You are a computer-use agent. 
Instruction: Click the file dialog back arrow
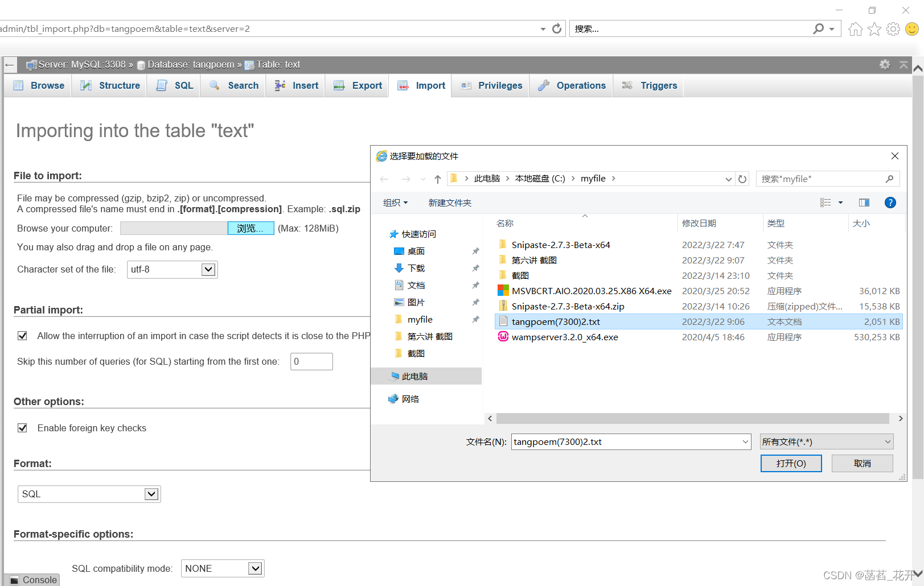pos(384,179)
